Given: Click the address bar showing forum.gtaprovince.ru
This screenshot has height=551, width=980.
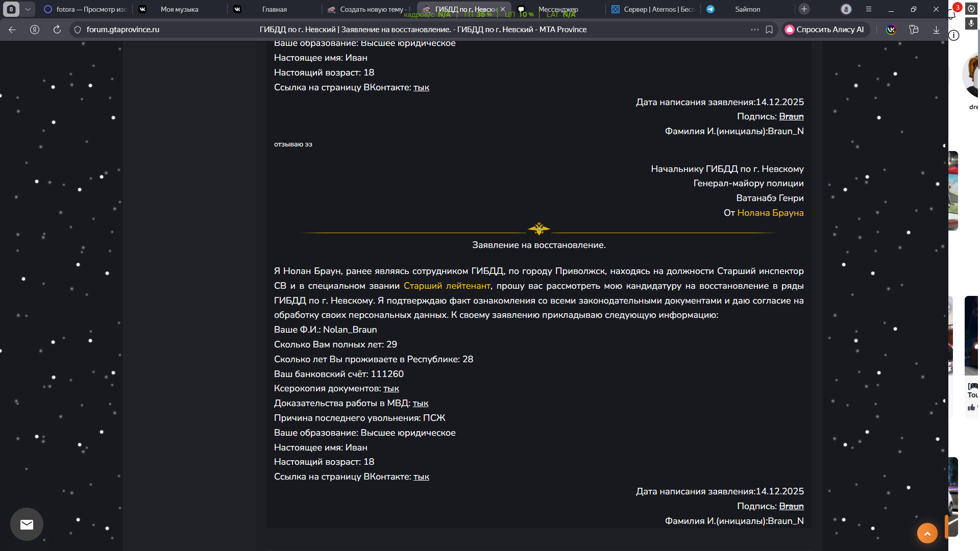Looking at the screenshot, I should pos(123,30).
